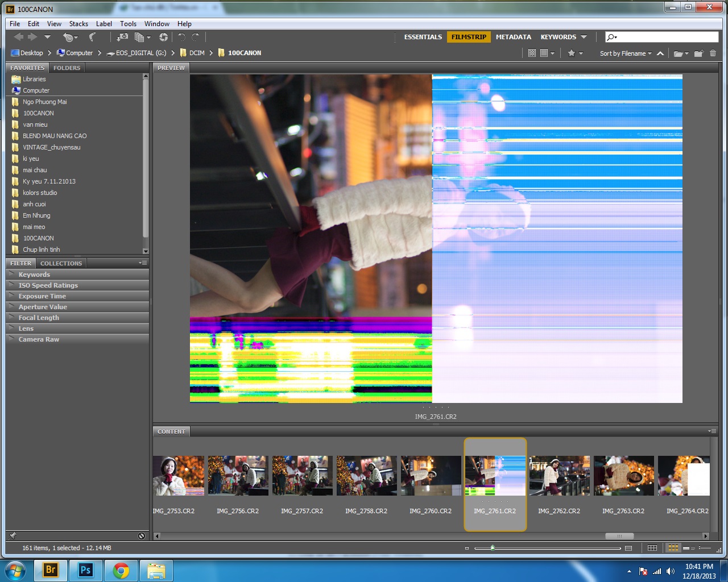Open the Stacks menu
Image resolution: width=728 pixels, height=582 pixels.
(78, 24)
